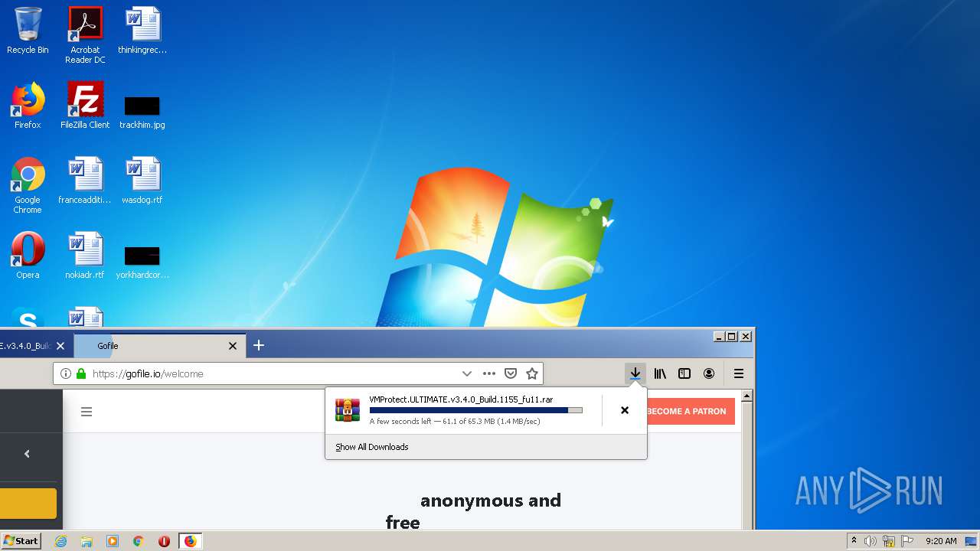Open Chrome from the taskbar
Screen dimensions: 980x551
point(139,541)
